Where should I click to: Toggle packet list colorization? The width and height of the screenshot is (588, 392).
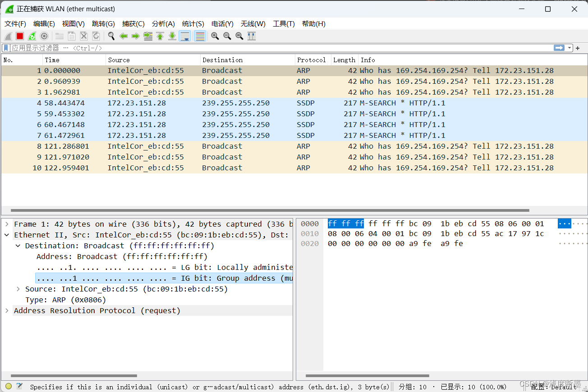(x=200, y=36)
